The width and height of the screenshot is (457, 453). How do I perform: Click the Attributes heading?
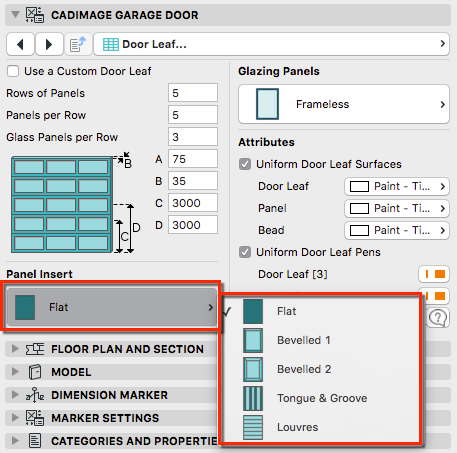(x=266, y=142)
